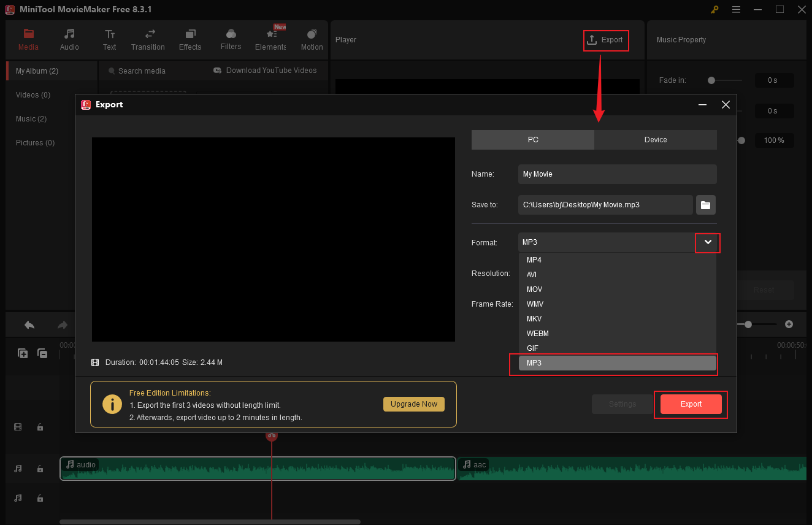Screen dimensions: 812x525
Task: Expand the Format dropdown arrow
Action: [707, 243]
